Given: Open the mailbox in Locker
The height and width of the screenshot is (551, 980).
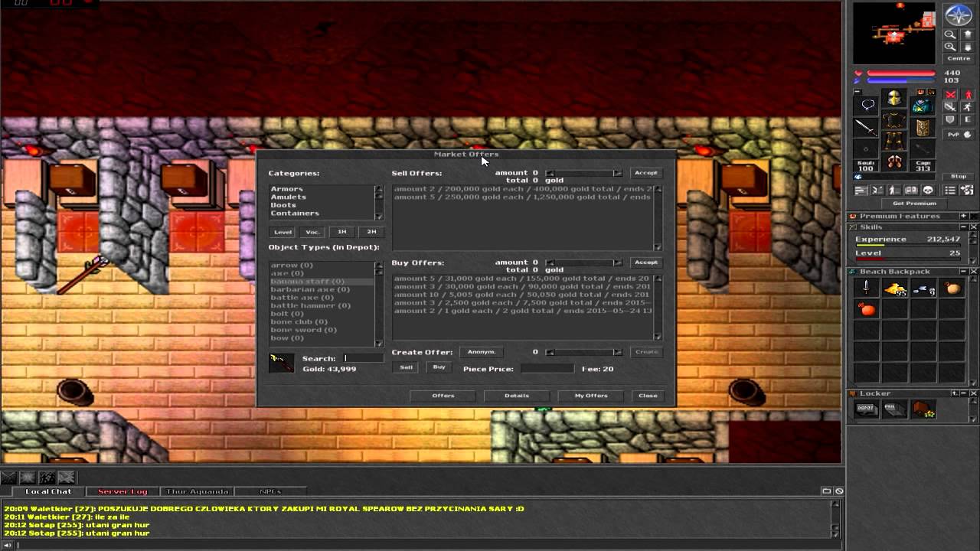Looking at the screenshot, I should coord(894,409).
